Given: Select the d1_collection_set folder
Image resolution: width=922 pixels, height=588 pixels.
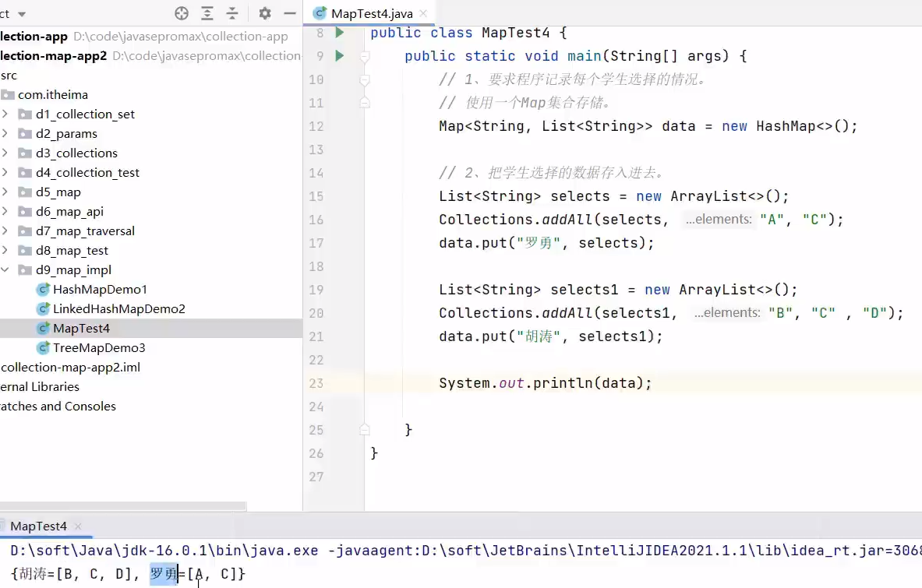Looking at the screenshot, I should tap(85, 114).
